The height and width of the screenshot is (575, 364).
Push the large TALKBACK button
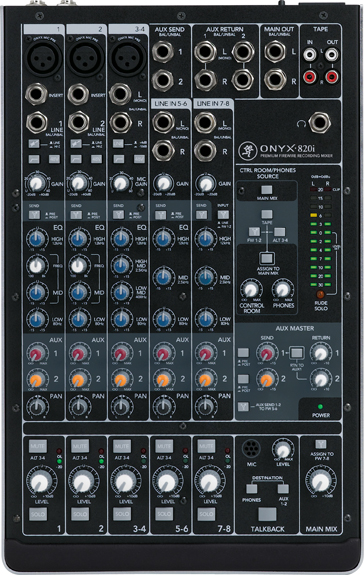(267, 514)
